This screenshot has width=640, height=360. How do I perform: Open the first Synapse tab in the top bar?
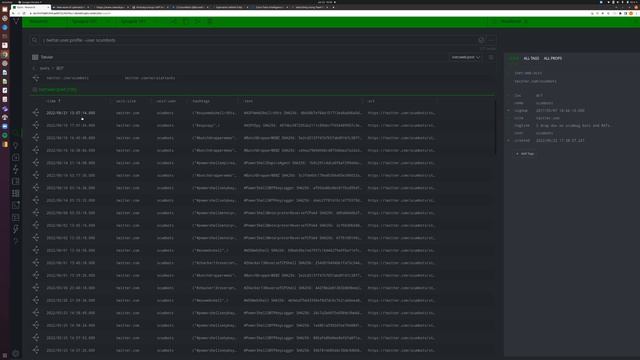pos(84,21)
